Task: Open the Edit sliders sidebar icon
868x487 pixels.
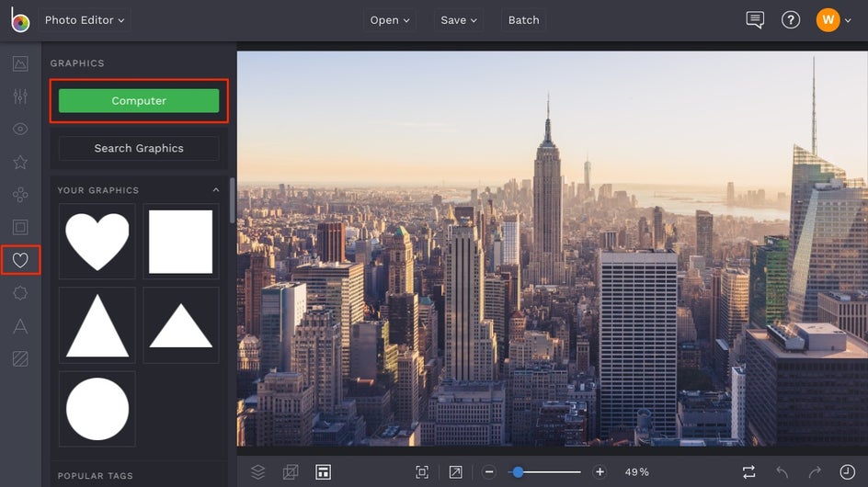Action: coord(20,96)
